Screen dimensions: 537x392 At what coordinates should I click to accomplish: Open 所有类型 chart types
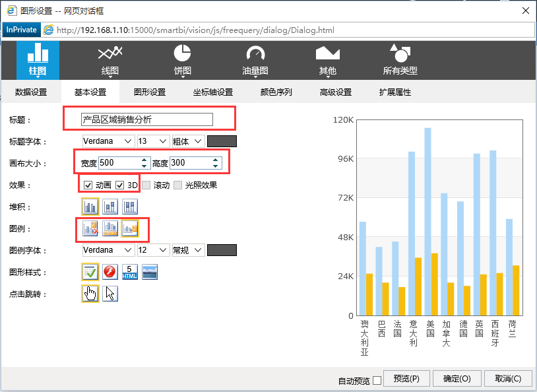point(400,60)
